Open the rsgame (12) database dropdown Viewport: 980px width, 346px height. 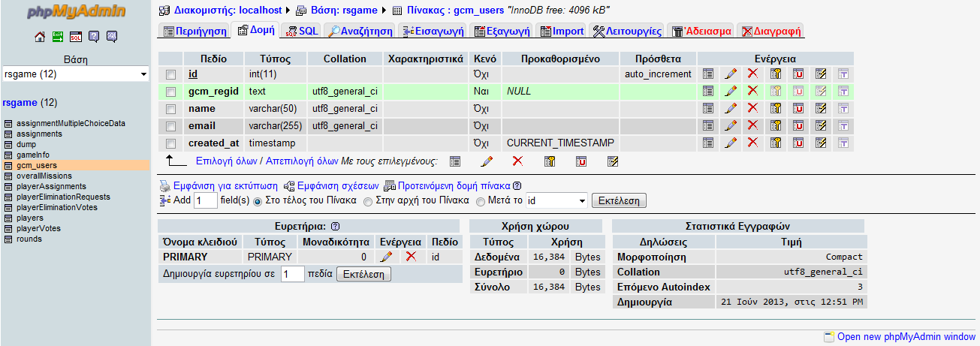pos(75,74)
